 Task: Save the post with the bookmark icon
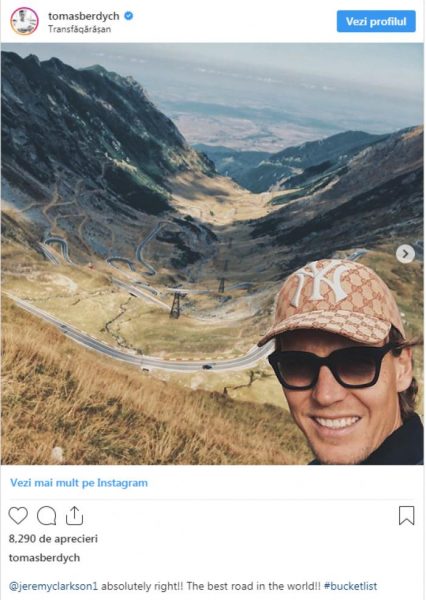click(406, 515)
